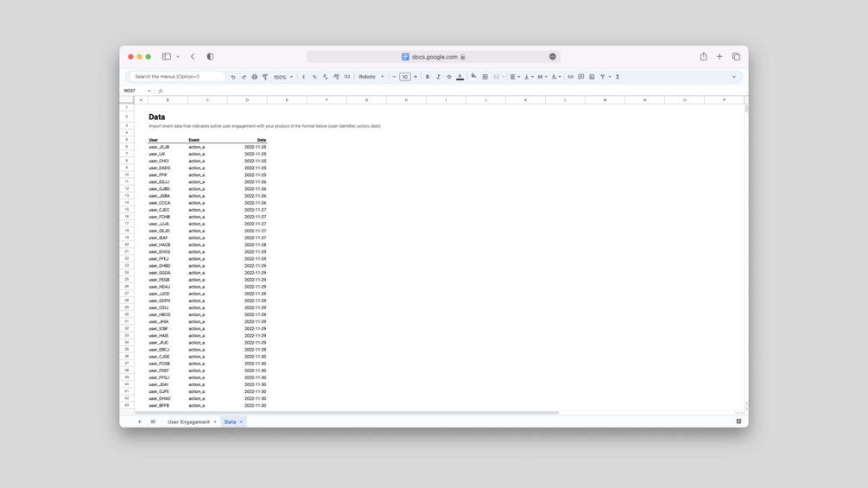Open filter views dropdown arrow

click(x=610, y=77)
